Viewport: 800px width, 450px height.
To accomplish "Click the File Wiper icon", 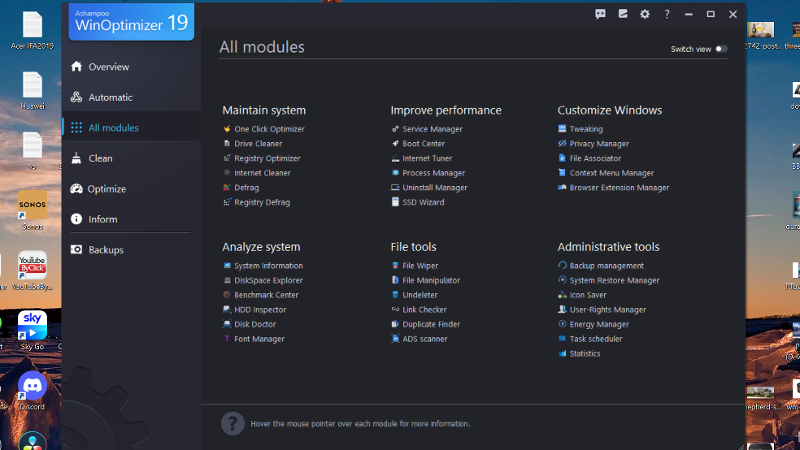I will (395, 266).
